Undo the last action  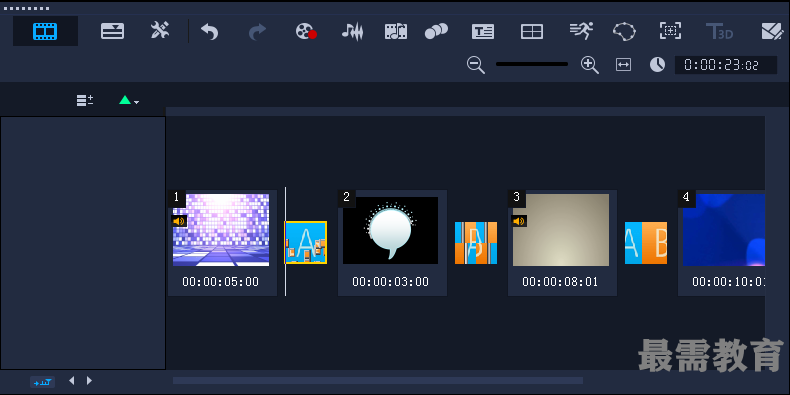tap(210, 32)
